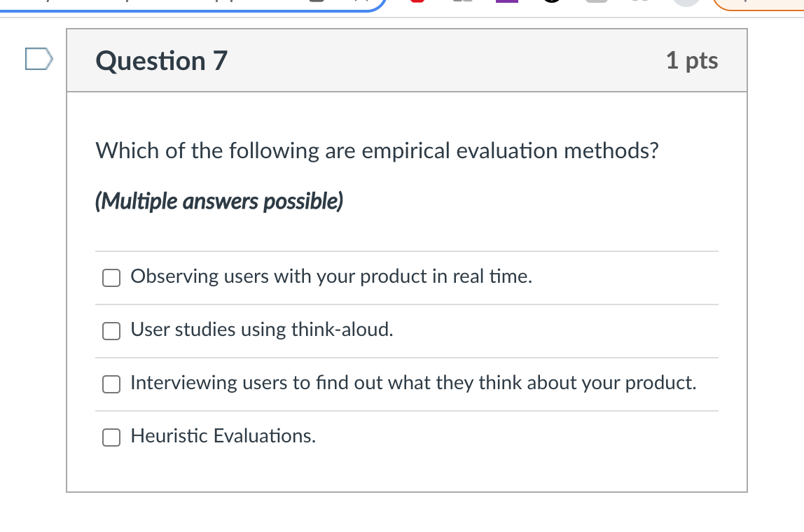This screenshot has height=532, width=804.
Task: Click the 'Interviewing users to find out' answer text
Action: tap(413, 384)
